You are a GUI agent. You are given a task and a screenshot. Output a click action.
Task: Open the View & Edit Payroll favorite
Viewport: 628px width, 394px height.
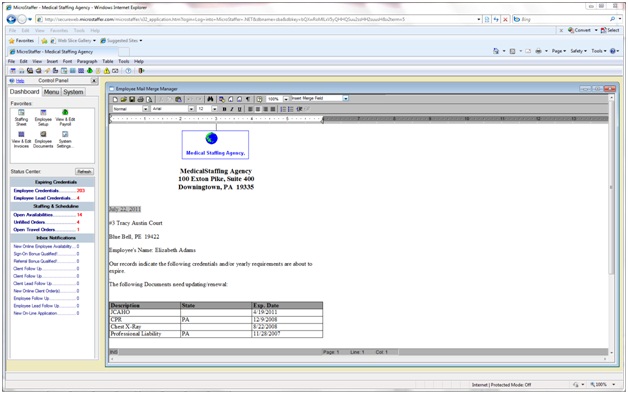tap(65, 117)
